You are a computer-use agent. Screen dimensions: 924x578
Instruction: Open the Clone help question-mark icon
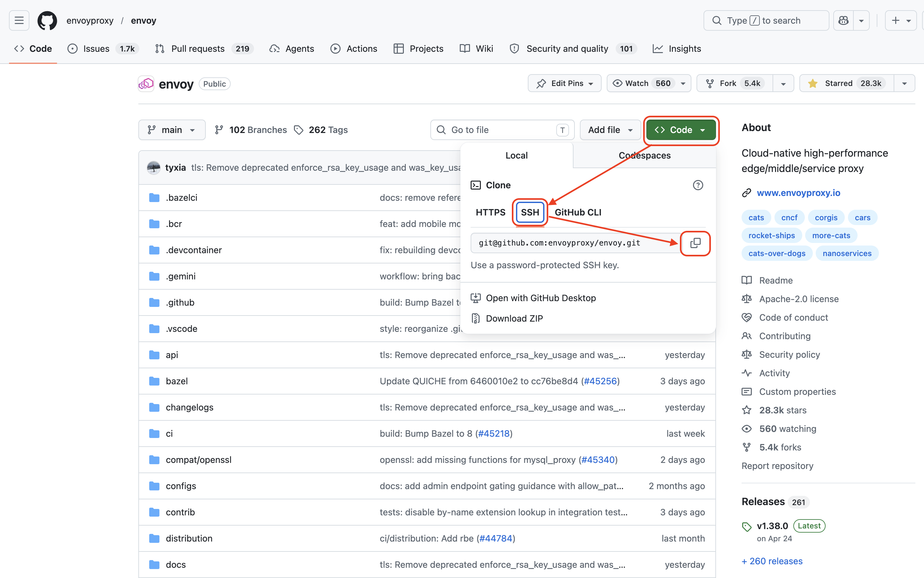[697, 185]
